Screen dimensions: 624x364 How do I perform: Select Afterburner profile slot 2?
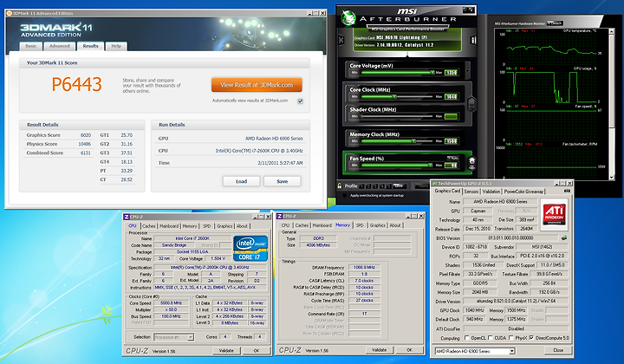(368, 186)
